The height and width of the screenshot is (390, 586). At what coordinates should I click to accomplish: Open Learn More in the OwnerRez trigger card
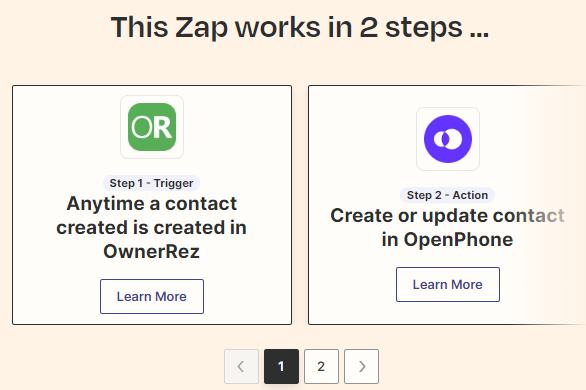(152, 296)
